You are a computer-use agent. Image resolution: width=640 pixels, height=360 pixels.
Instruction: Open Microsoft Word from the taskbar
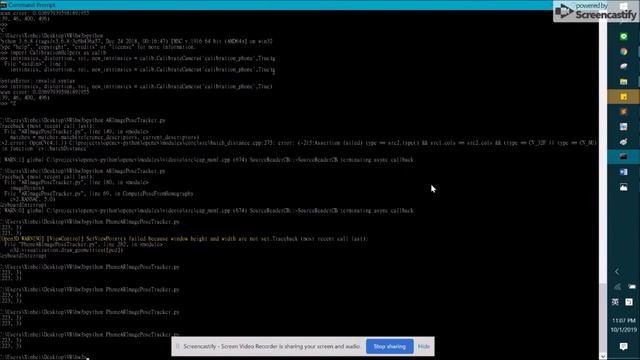[x=623, y=172]
